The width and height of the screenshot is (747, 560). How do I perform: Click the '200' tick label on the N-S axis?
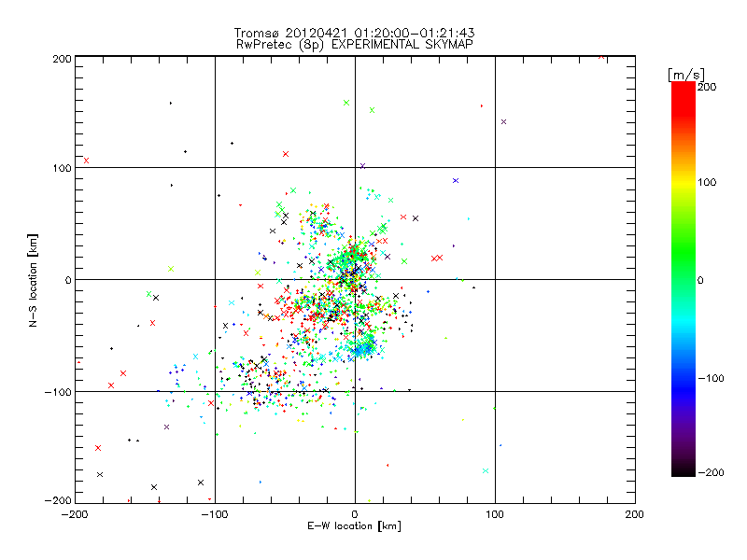click(x=62, y=59)
